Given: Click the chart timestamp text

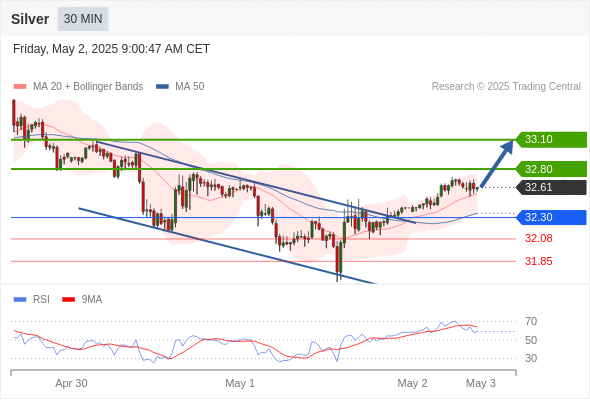Looking at the screenshot, I should point(111,49).
